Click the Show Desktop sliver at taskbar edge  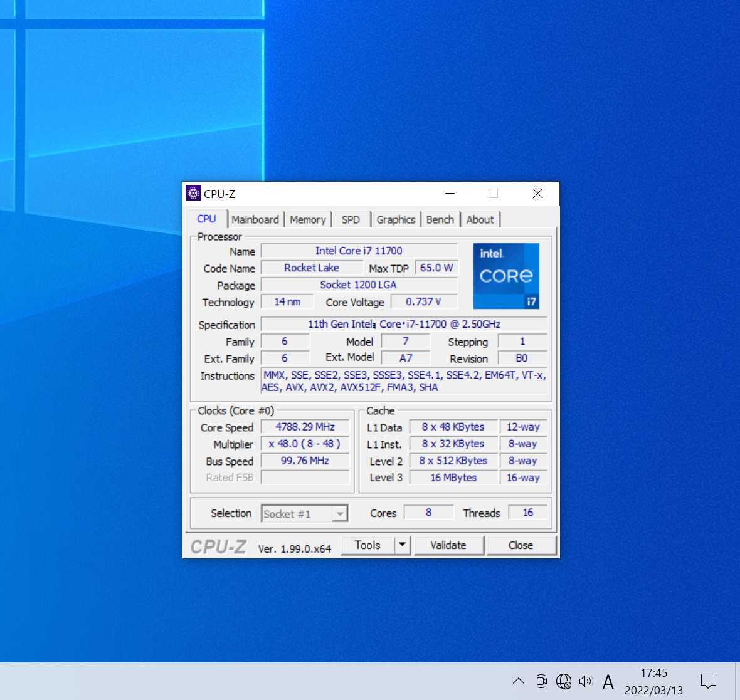[x=737, y=681]
